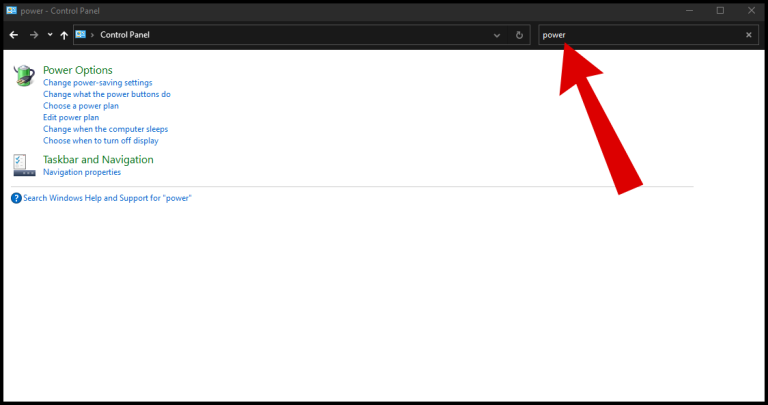Refresh the Control Panel view

pos(519,35)
